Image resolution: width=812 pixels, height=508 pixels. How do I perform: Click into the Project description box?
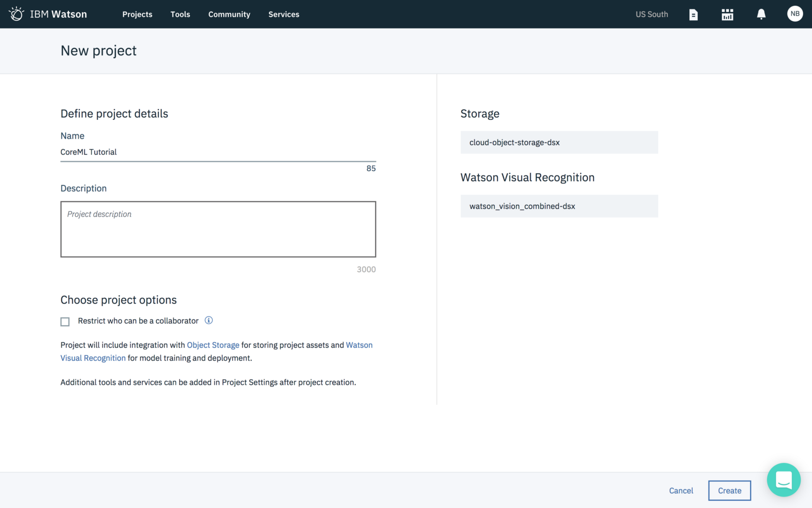218,229
